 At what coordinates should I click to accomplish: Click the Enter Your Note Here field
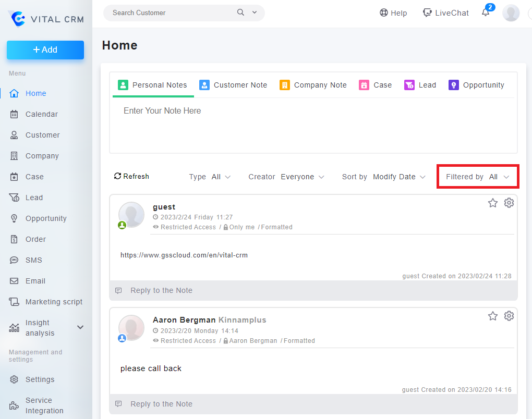pyautogui.click(x=313, y=125)
